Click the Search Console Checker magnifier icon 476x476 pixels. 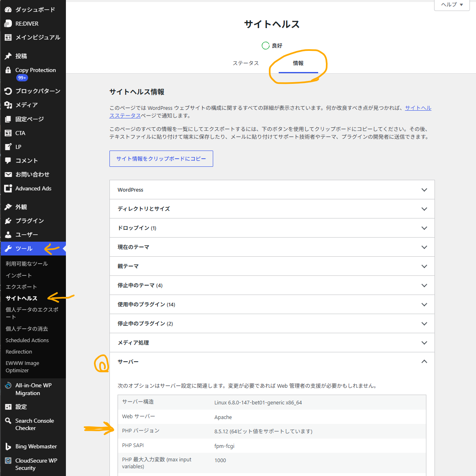pyautogui.click(x=8, y=421)
